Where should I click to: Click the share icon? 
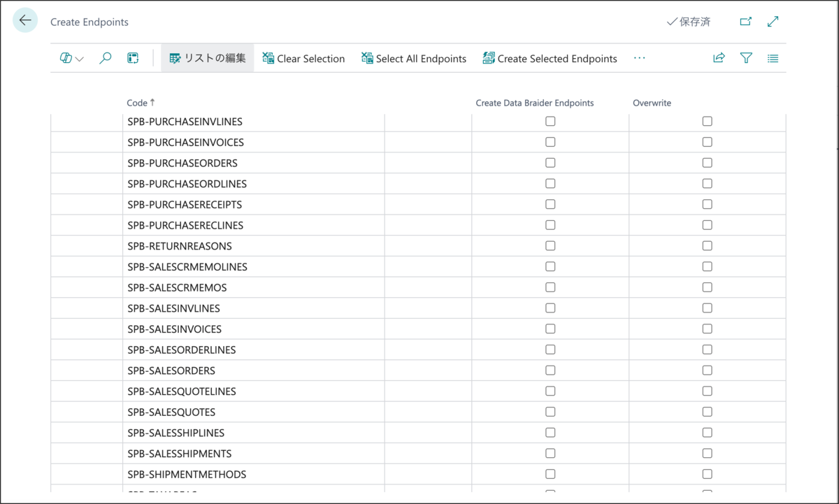[x=719, y=59]
